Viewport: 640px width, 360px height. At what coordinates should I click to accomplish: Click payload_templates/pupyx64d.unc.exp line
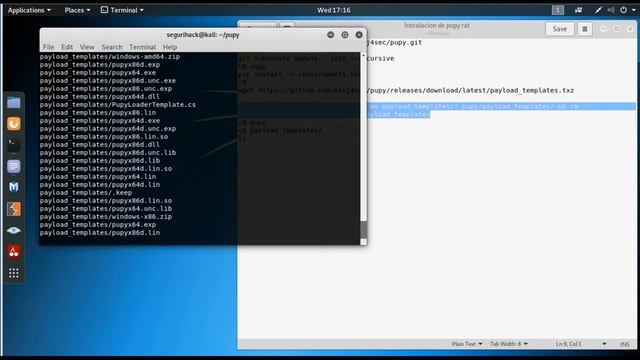[x=108, y=129]
